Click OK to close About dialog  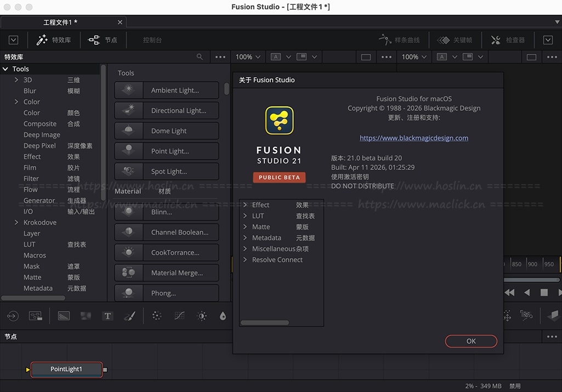pyautogui.click(x=471, y=341)
